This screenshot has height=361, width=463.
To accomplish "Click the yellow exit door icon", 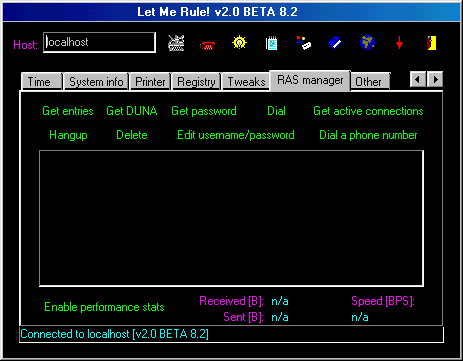I will (x=432, y=43).
